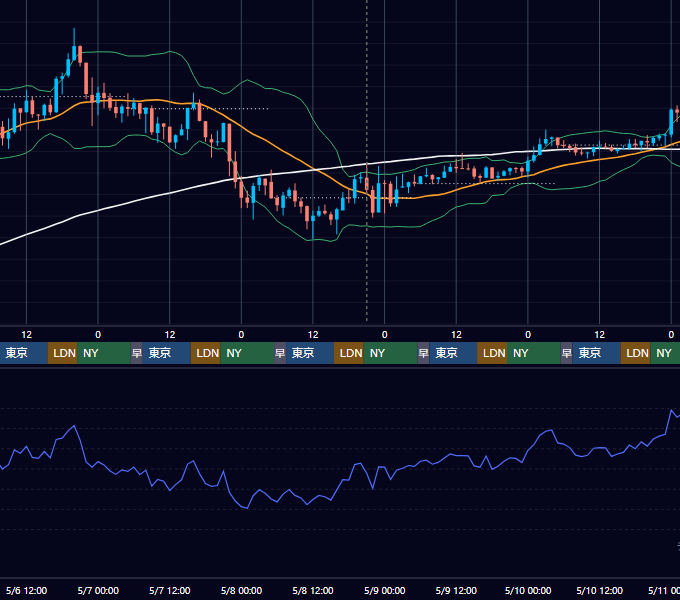The height and width of the screenshot is (600, 680).
Task: Select the LDN session block on 5/9
Action: 492,353
